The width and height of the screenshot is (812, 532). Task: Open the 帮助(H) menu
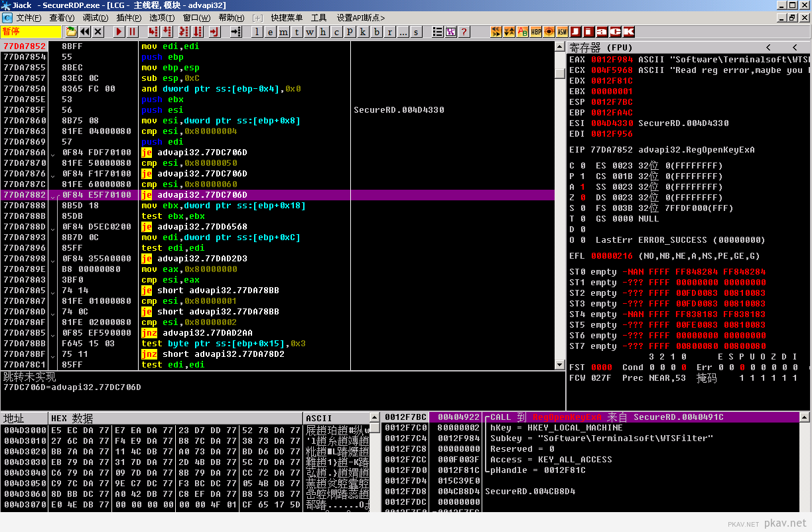[x=231, y=18]
